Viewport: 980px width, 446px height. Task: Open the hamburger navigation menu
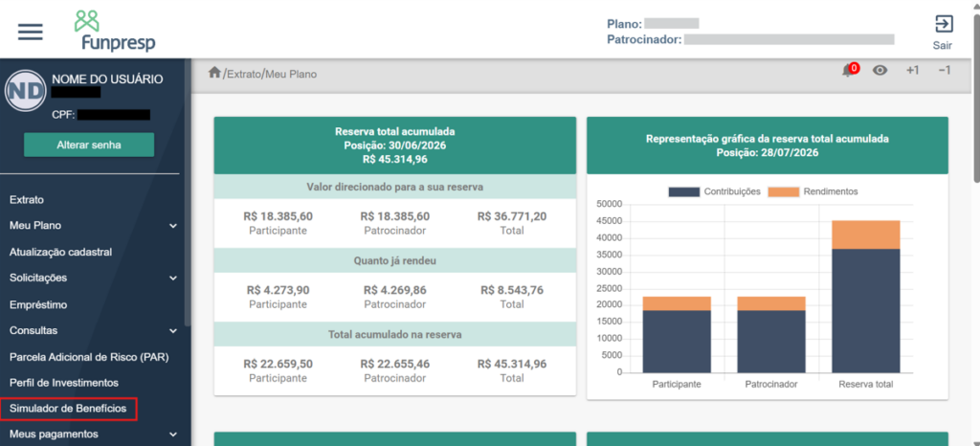[x=30, y=32]
